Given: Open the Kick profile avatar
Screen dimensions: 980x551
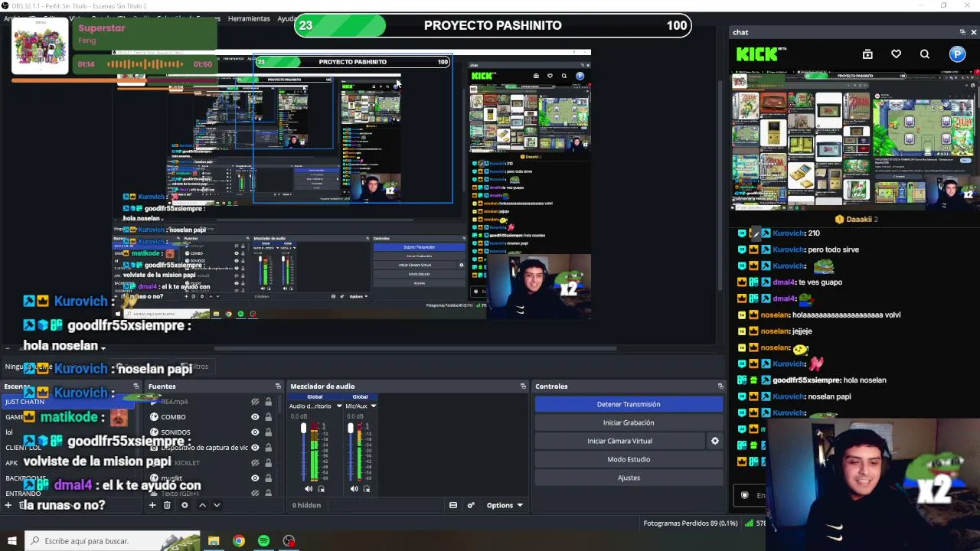Looking at the screenshot, I should point(958,54).
